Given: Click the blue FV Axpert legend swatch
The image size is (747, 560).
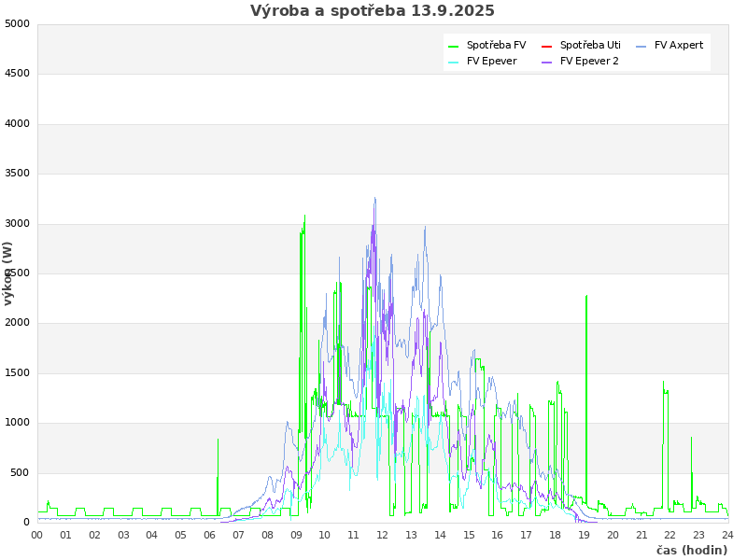Looking at the screenshot, I should pos(641,46).
